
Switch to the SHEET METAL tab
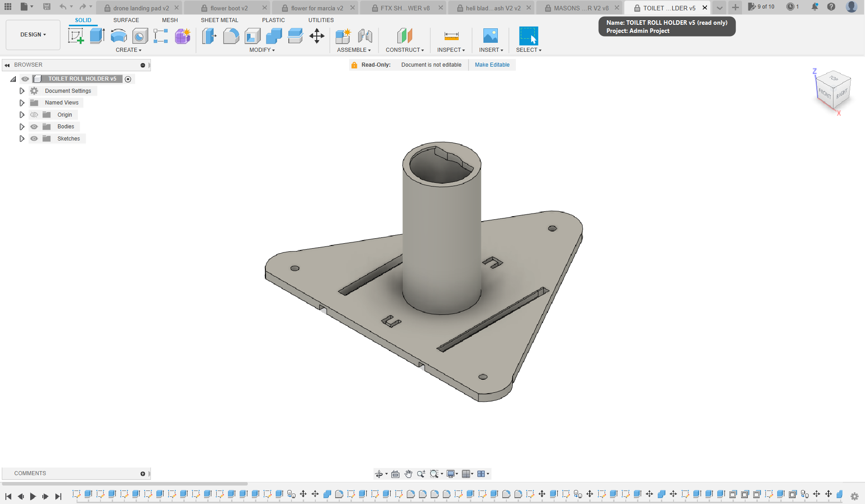[219, 20]
